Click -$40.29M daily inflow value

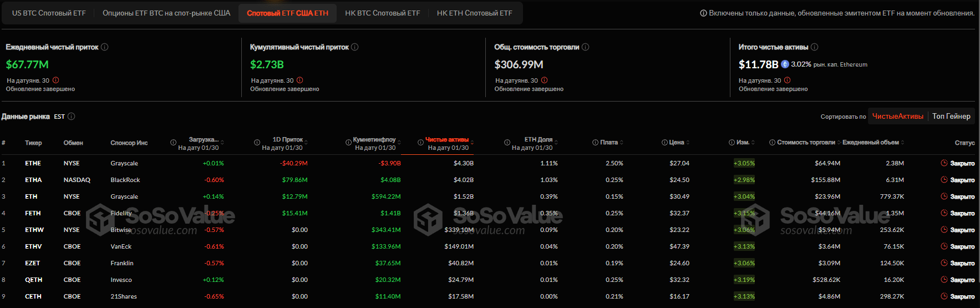click(x=293, y=163)
